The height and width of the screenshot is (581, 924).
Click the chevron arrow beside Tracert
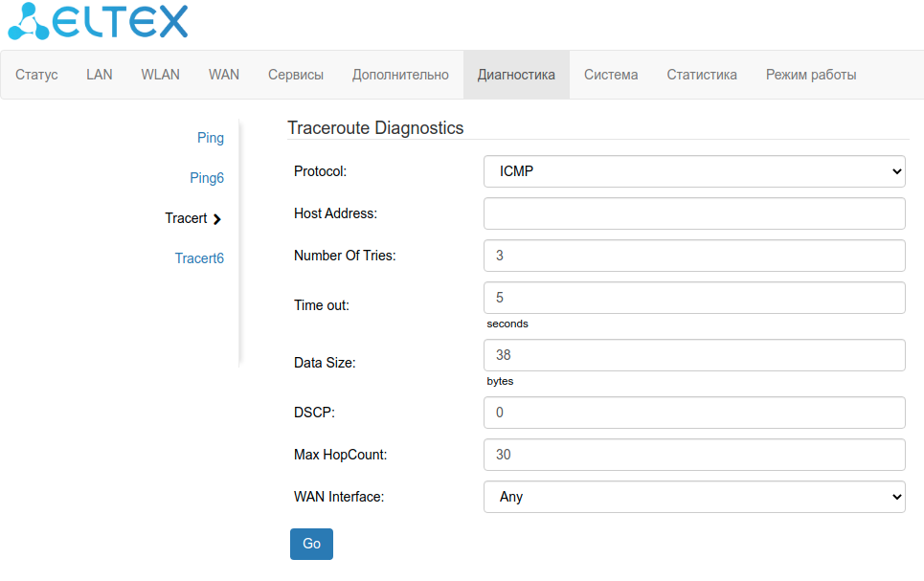(217, 219)
